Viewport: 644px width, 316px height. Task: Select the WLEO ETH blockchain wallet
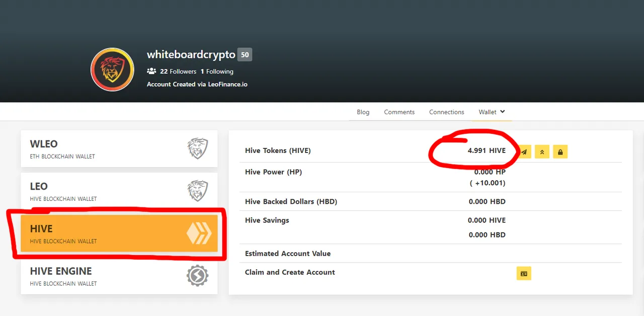(x=119, y=149)
